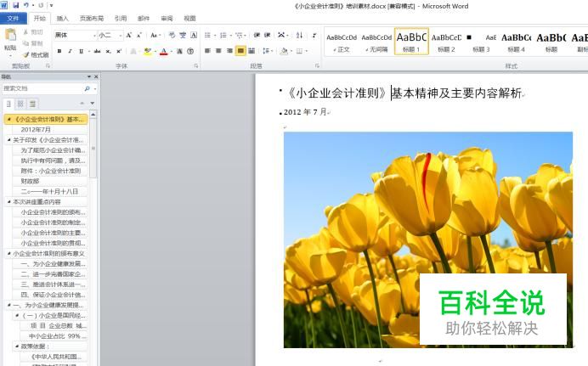Open the font name dropdown

coord(94,35)
